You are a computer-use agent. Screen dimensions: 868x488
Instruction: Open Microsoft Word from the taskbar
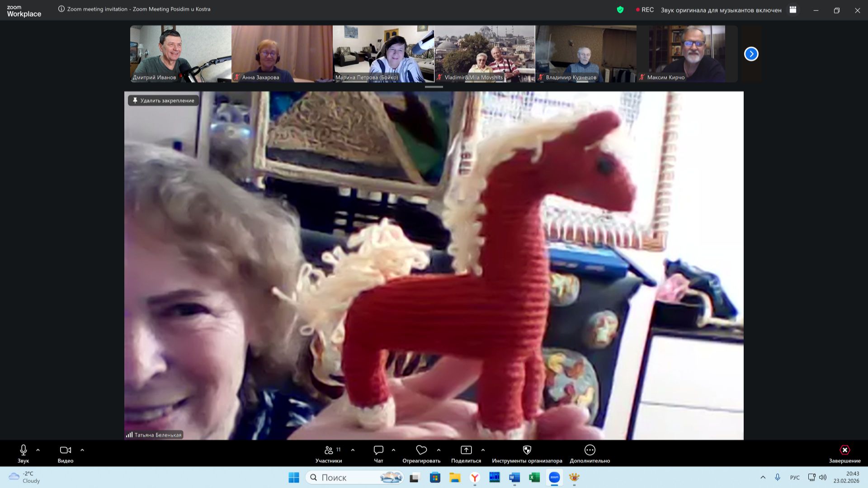pyautogui.click(x=514, y=478)
